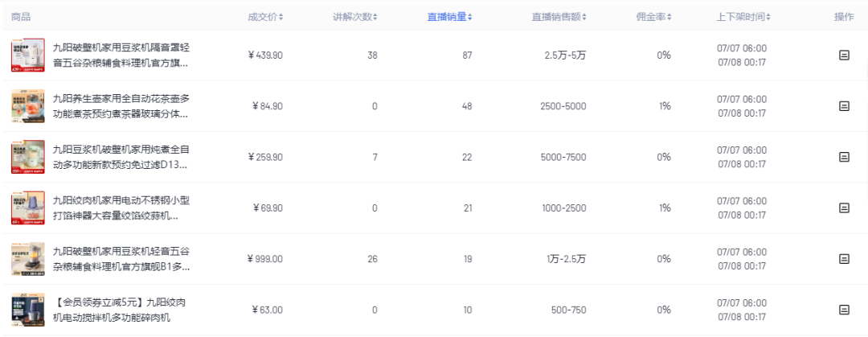Open action icon for ¥63.00 coupon product row
Image resolution: width=868 pixels, height=337 pixels.
[x=844, y=310]
